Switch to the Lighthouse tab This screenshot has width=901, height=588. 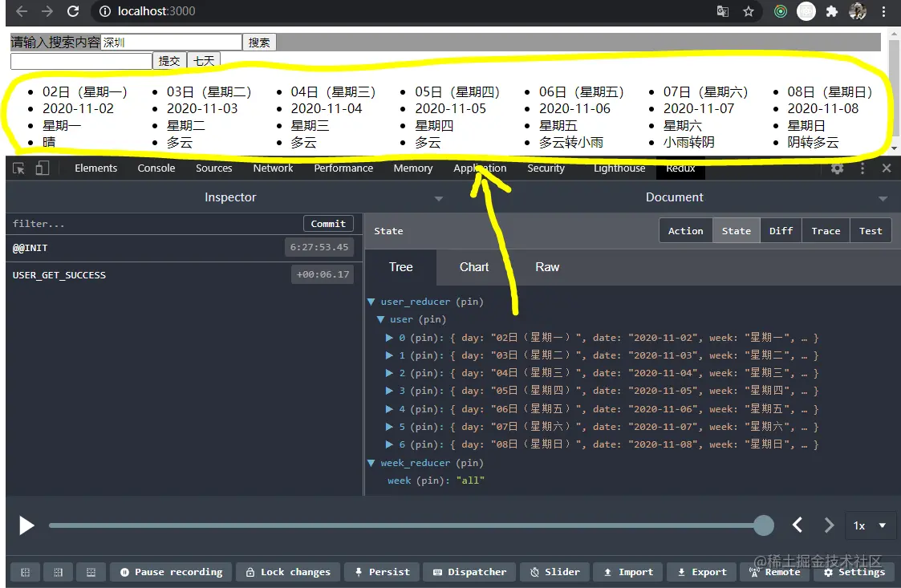click(x=619, y=168)
